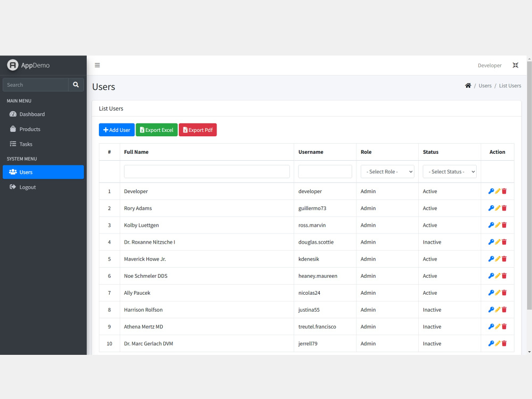Screen dimensions: 532x399
Task: Click the sidebar search magnifier icon
Action: click(x=76, y=85)
